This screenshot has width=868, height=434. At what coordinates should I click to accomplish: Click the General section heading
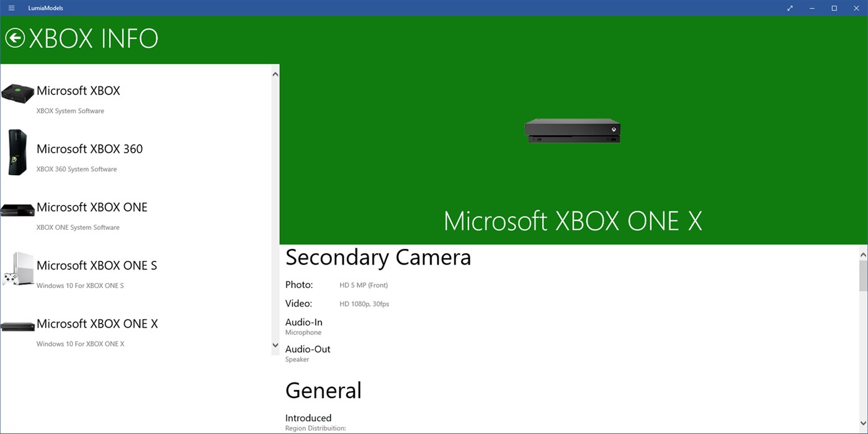coord(323,391)
